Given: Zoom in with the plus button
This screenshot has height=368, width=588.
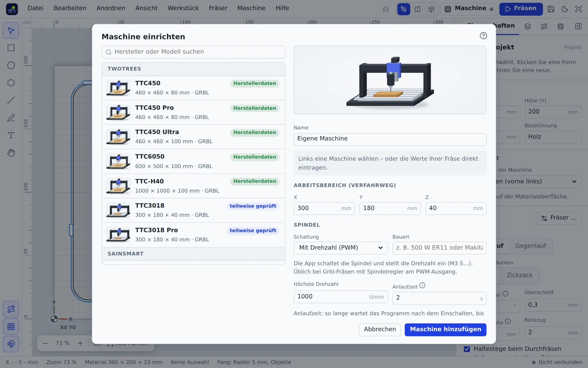Looking at the screenshot, I should 80,343.
